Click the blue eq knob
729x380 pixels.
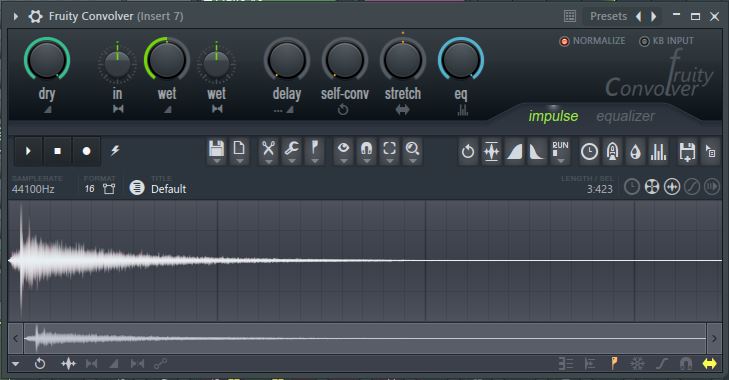point(461,60)
